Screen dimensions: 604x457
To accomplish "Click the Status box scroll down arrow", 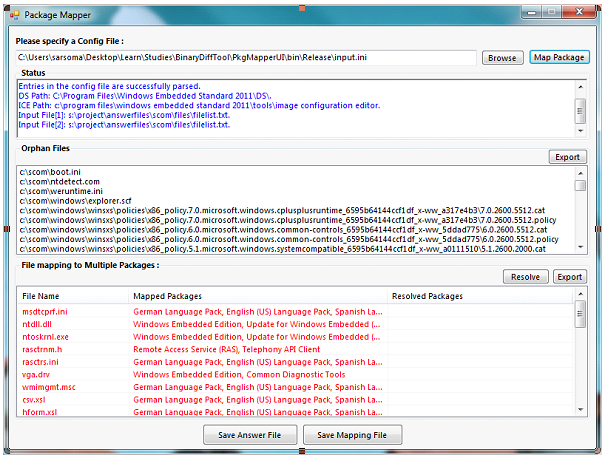I will point(580,131).
